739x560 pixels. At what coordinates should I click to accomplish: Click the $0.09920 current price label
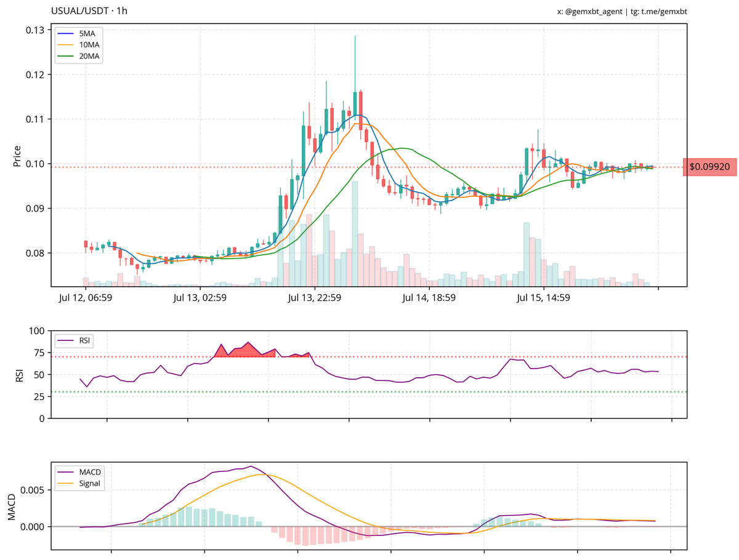pyautogui.click(x=709, y=167)
